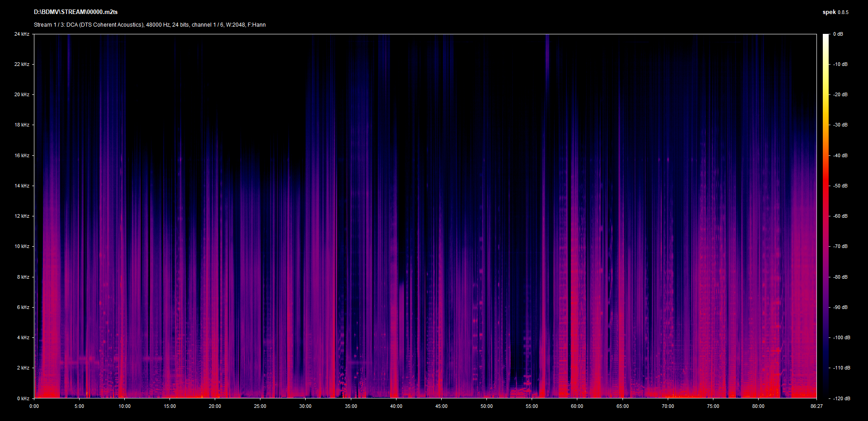The height and width of the screenshot is (421, 868).
Task: Click the file path D:\BDMV\STREAM\00000.m2ts title
Action: [75, 12]
